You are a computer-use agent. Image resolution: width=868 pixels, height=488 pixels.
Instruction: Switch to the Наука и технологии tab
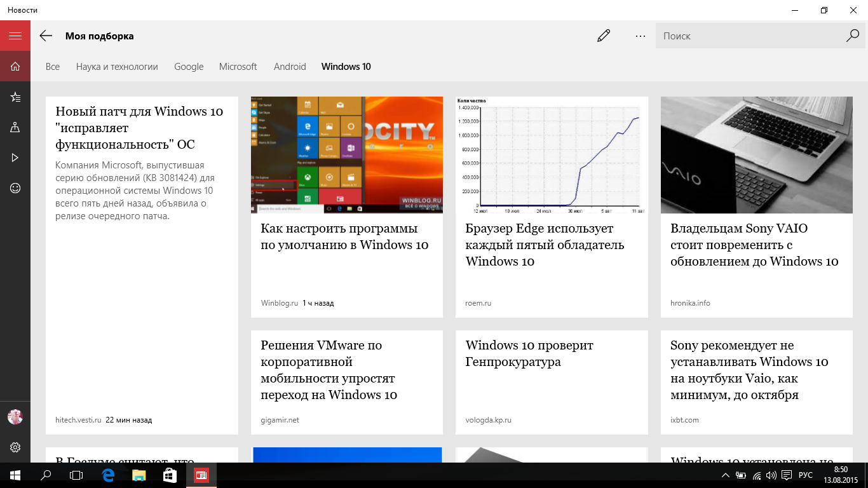(x=117, y=67)
